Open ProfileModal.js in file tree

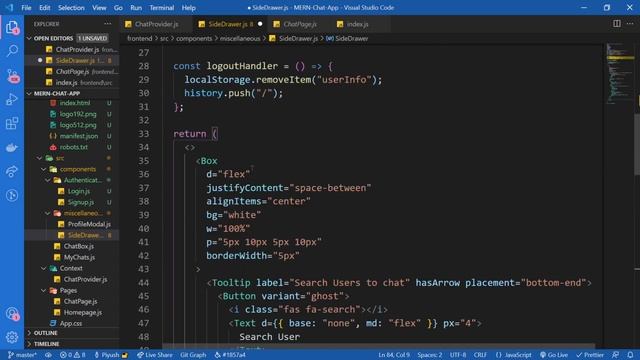89,224
